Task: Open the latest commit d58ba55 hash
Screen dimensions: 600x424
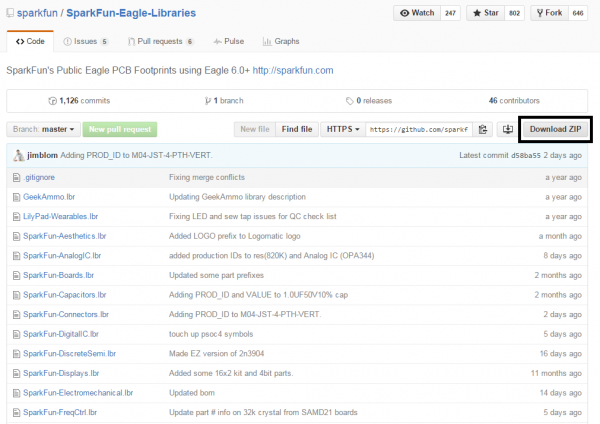Action: [526, 155]
